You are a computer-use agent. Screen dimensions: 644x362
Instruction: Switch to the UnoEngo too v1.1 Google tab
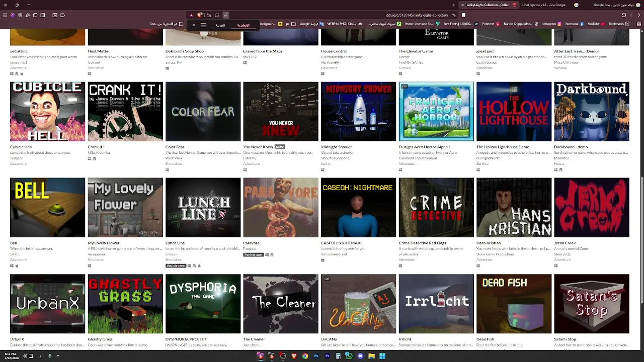coord(551,5)
